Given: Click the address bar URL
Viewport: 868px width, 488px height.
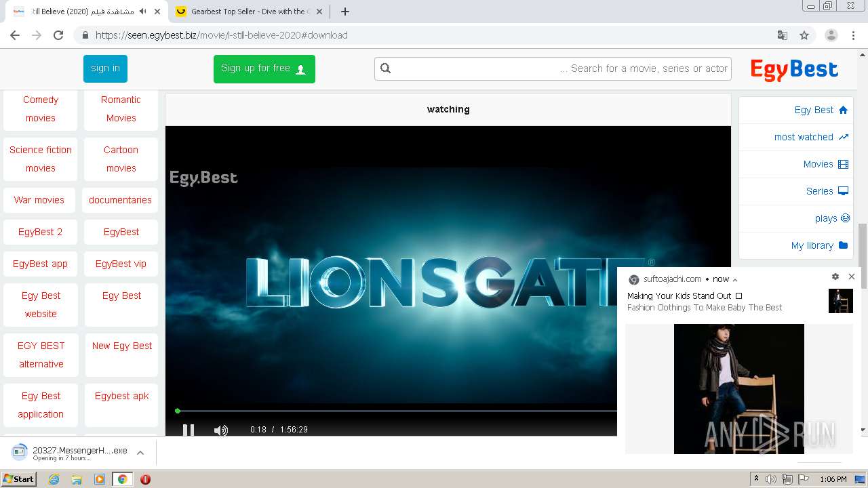Looking at the screenshot, I should pos(221,35).
